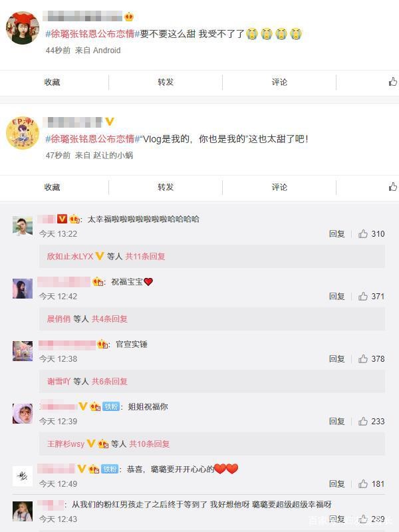Select 转发 on the second post
This screenshot has height=532, width=399.
tap(166, 187)
